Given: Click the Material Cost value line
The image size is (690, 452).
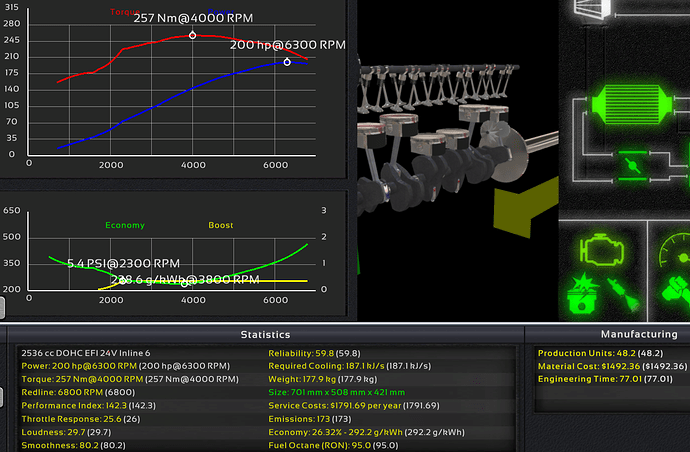Looking at the screenshot, I should click(603, 366).
